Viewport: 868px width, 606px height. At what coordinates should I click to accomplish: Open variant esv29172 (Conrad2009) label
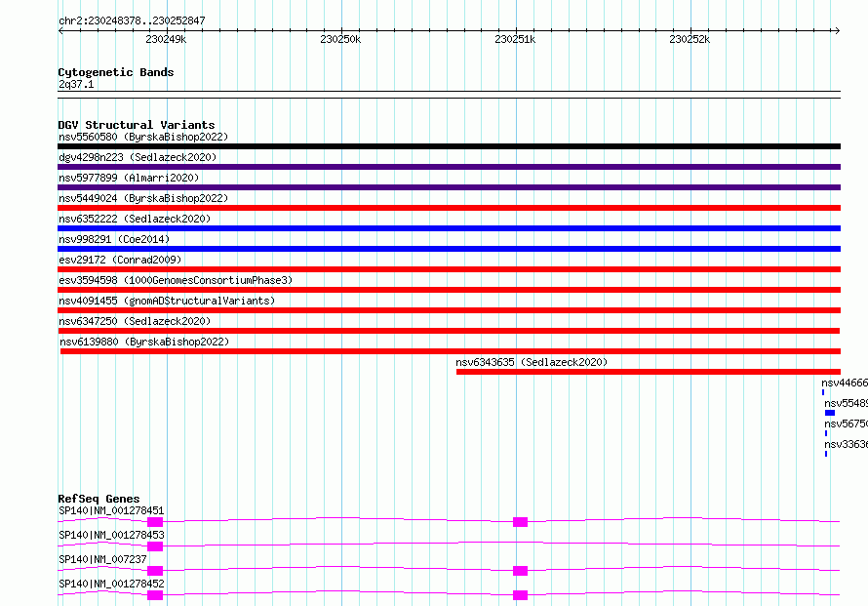[x=120, y=260]
